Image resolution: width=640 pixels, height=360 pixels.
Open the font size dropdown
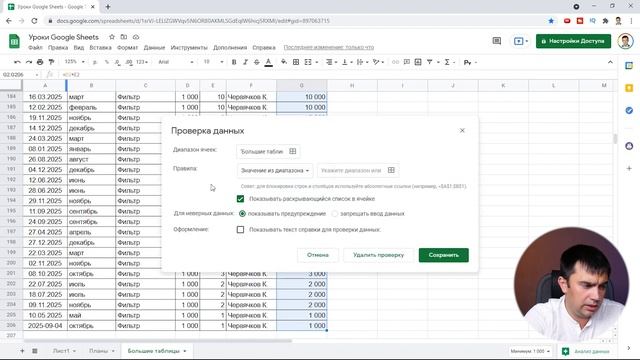point(213,62)
